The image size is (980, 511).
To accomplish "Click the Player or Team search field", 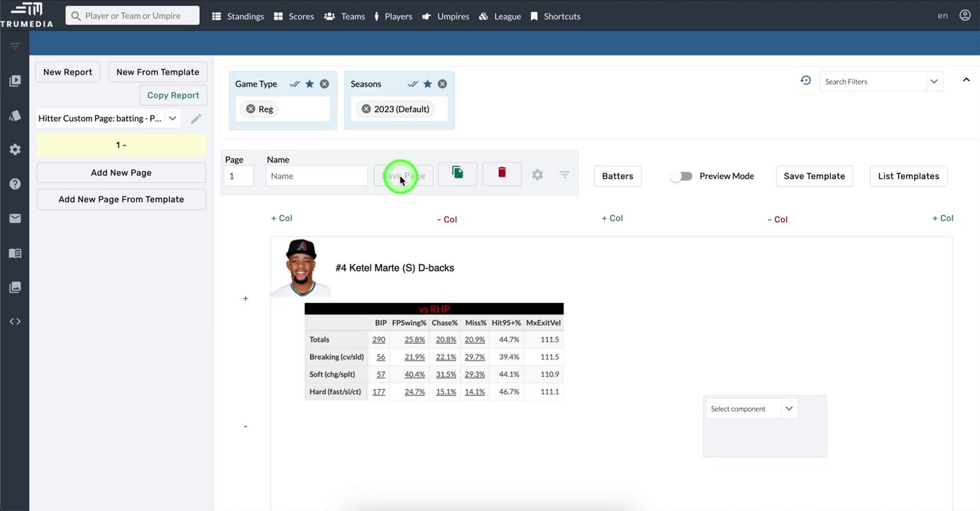I will [133, 16].
